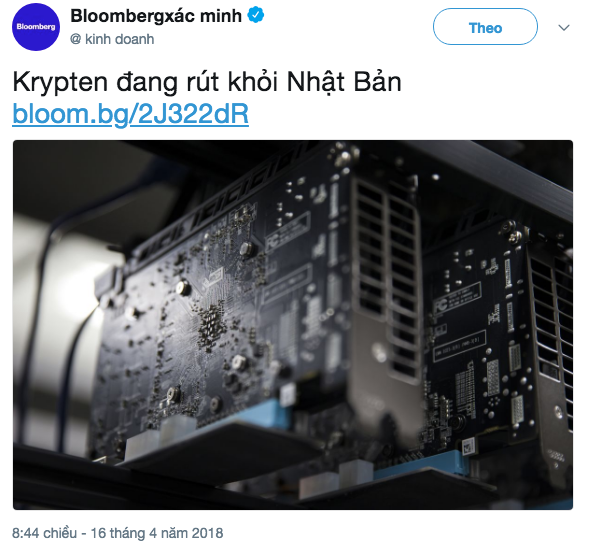The height and width of the screenshot is (553, 598).
Task: Click the @ kinh doanh handle
Action: point(112,39)
